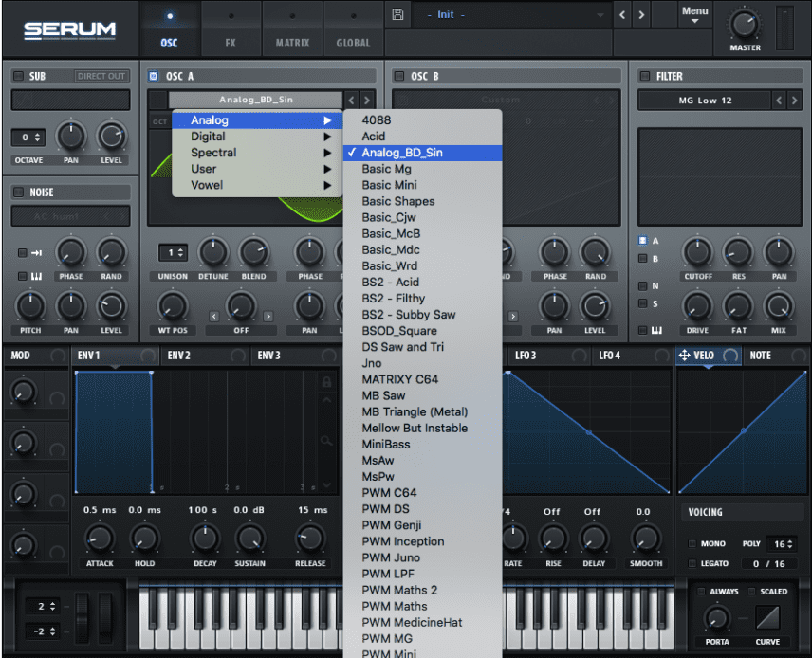Viewport: 812px width, 658px height.
Task: Enable the SUB oscillator
Action: coord(19,76)
